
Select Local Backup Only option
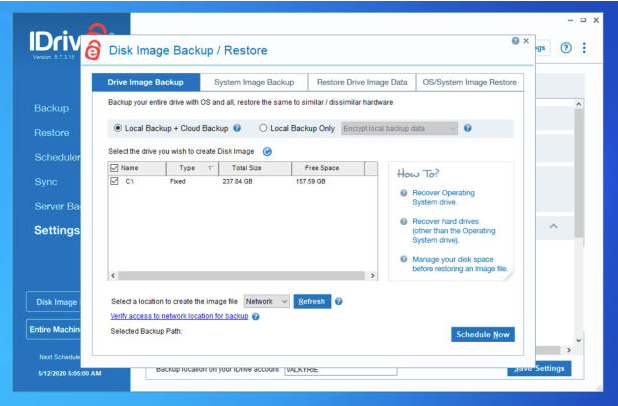pos(263,128)
